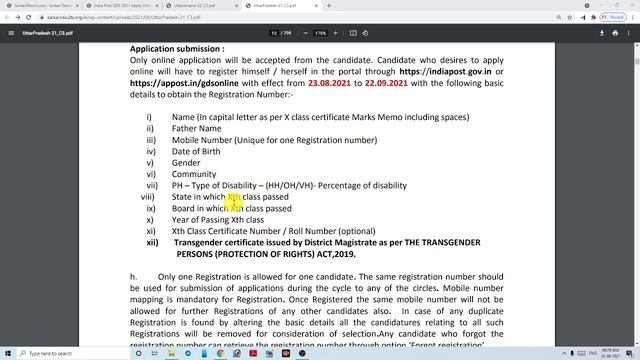Click the date 23.08.2021

[329, 83]
